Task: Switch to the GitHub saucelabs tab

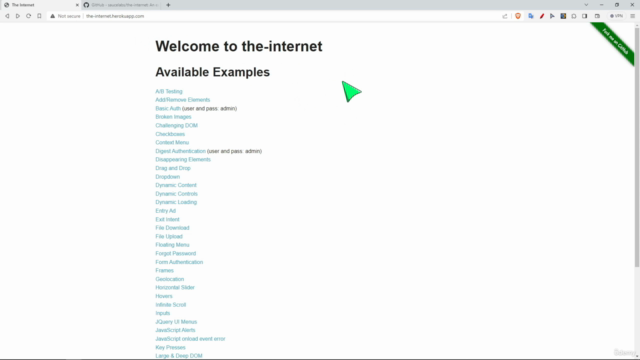Action: coord(122,5)
